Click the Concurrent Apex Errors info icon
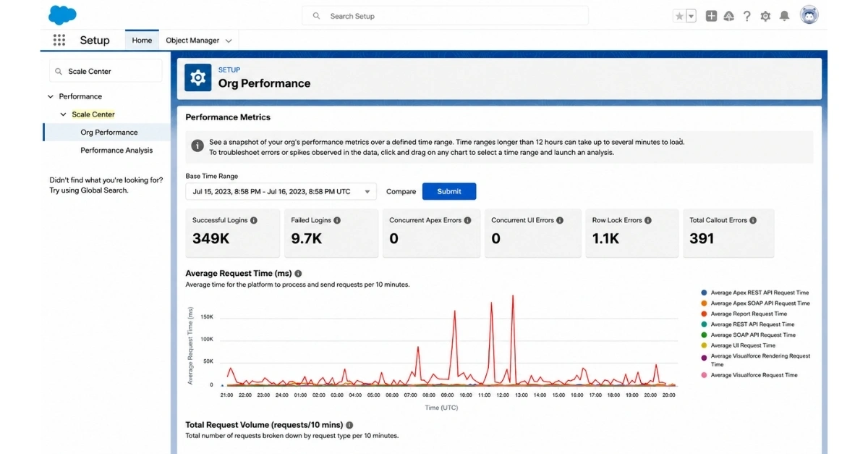This screenshot has width=868, height=454. pyautogui.click(x=468, y=220)
